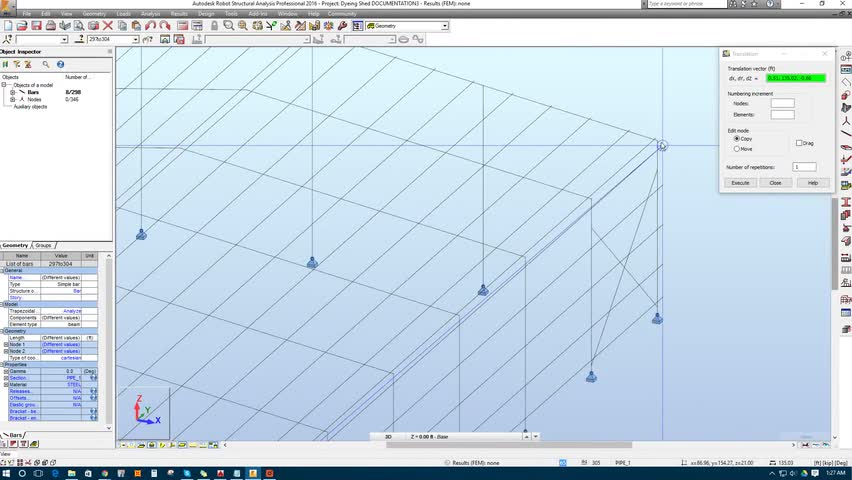Open the print preview icon
The image size is (852, 480).
pyautogui.click(x=79, y=26)
